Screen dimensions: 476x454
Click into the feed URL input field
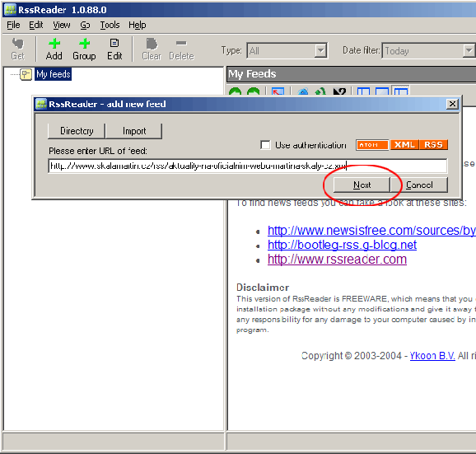pos(247,166)
